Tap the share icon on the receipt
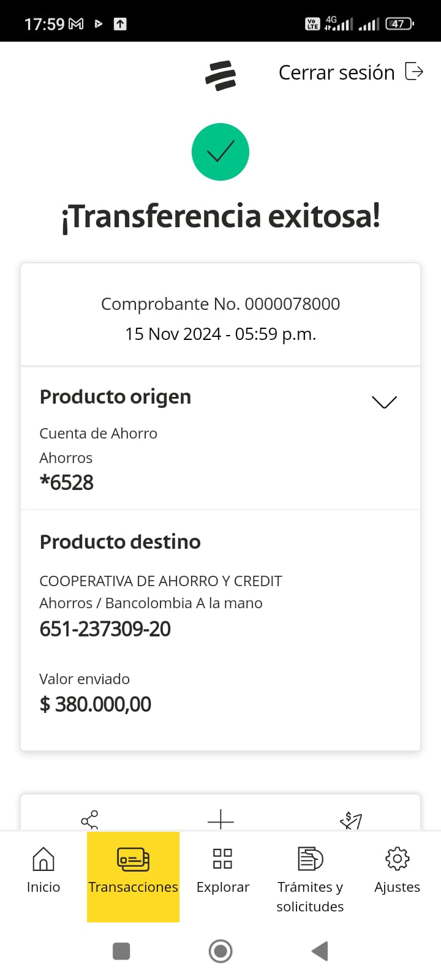This screenshot has height=980, width=441. (89, 820)
